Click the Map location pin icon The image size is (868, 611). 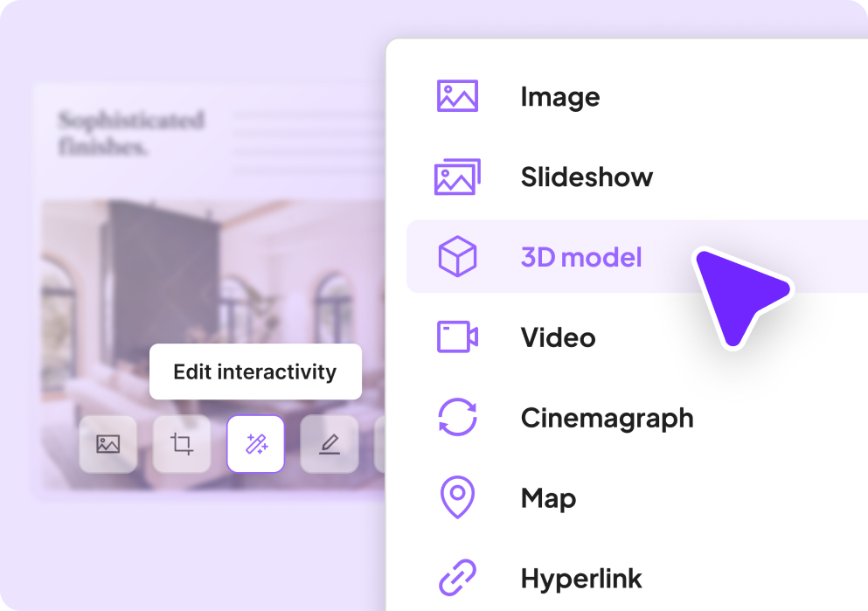click(457, 498)
